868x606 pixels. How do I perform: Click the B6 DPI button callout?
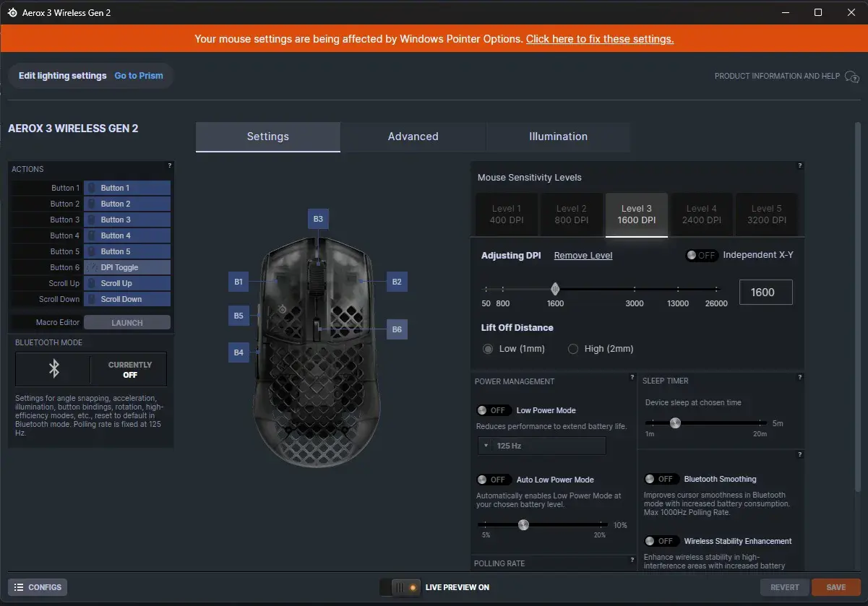397,329
